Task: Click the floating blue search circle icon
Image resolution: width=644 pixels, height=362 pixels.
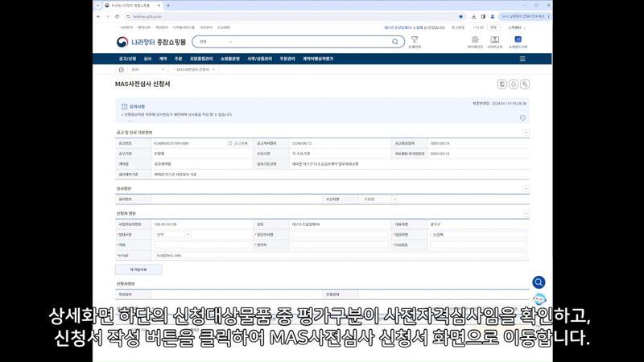Action: coord(539,282)
